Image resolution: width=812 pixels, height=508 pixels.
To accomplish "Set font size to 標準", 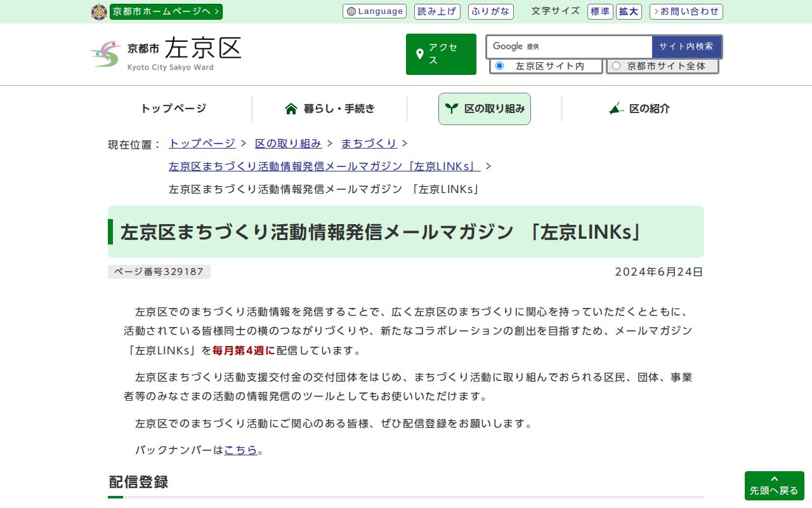I will (x=600, y=11).
